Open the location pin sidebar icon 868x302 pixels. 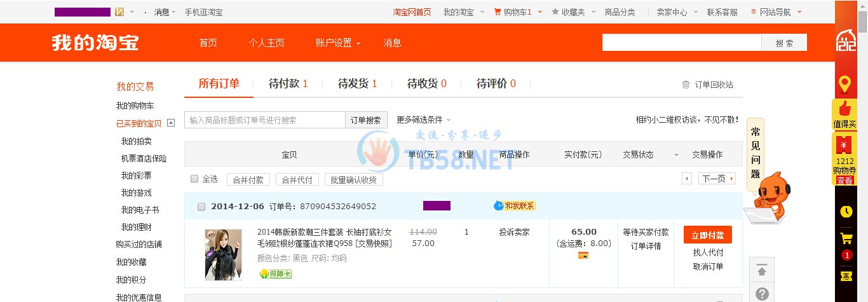844,84
